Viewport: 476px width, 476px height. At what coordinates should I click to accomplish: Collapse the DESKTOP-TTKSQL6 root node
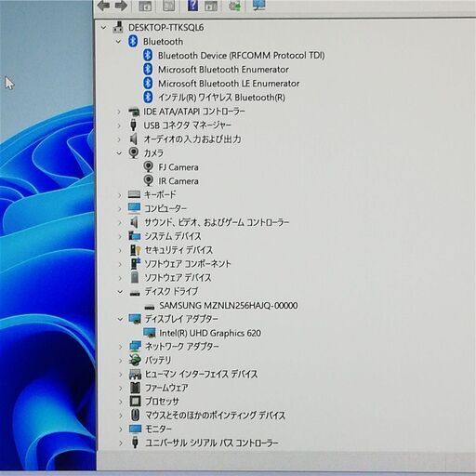pyautogui.click(x=104, y=28)
